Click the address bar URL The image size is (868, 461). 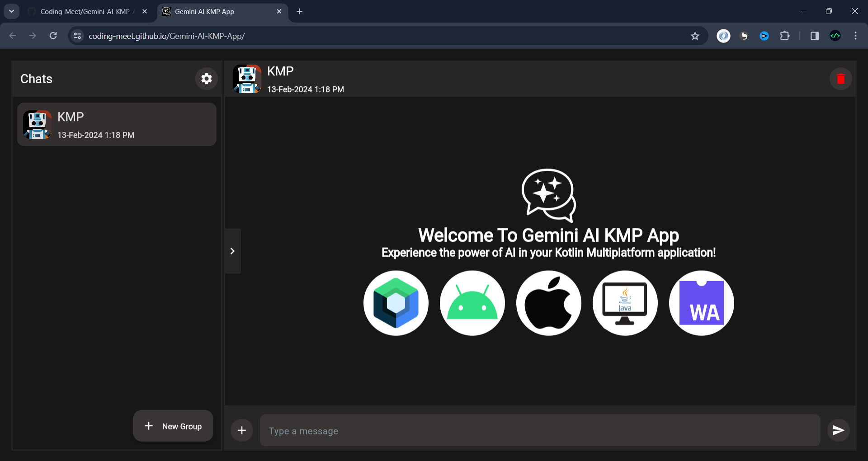point(166,36)
